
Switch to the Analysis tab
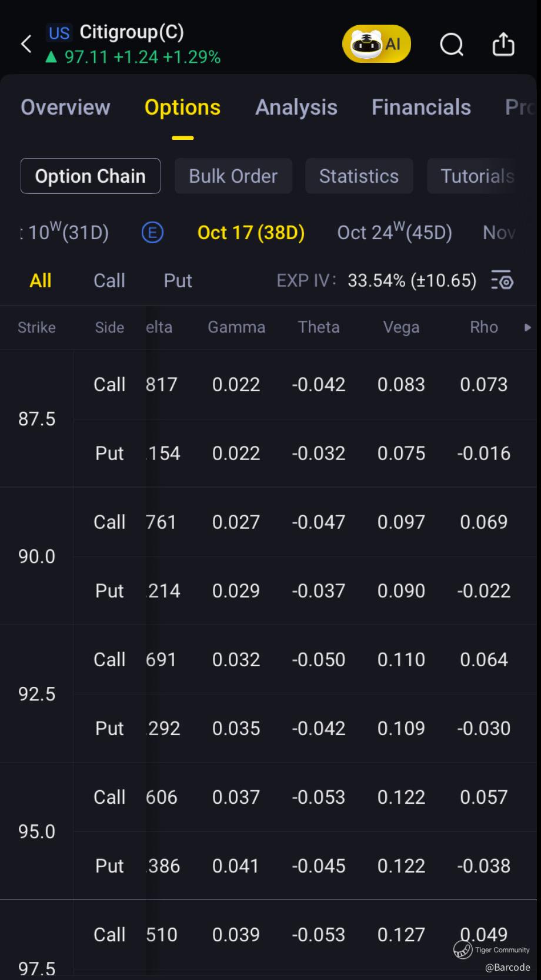296,108
